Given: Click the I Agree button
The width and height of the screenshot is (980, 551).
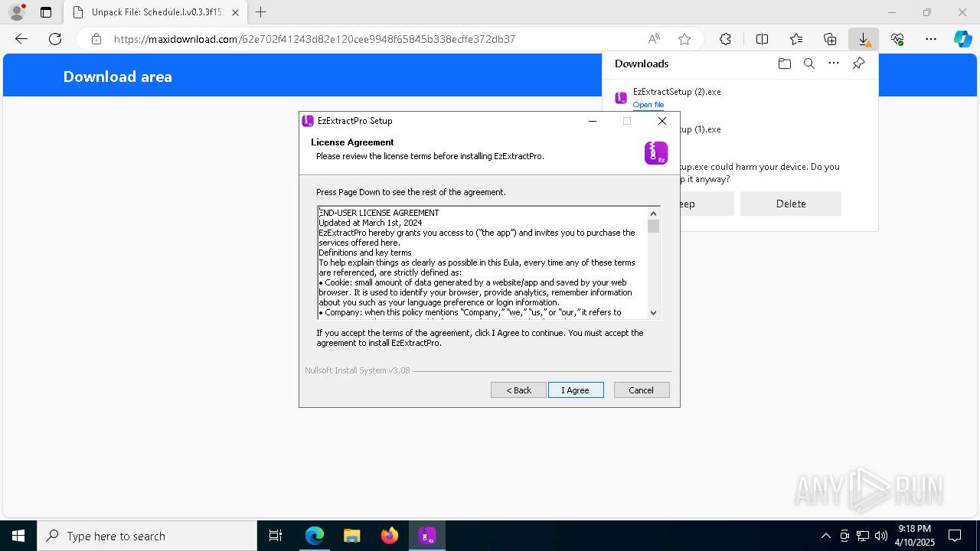Looking at the screenshot, I should 576,390.
